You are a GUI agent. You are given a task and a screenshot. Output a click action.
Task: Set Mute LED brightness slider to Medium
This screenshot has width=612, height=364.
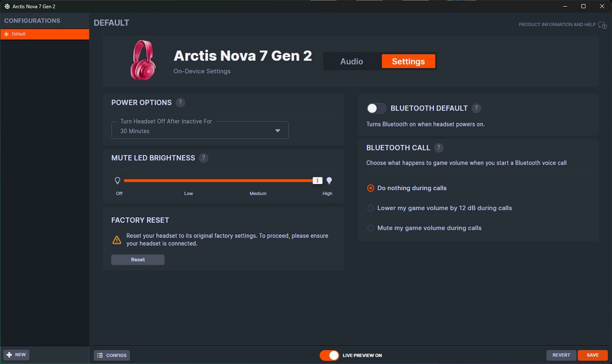tap(258, 180)
